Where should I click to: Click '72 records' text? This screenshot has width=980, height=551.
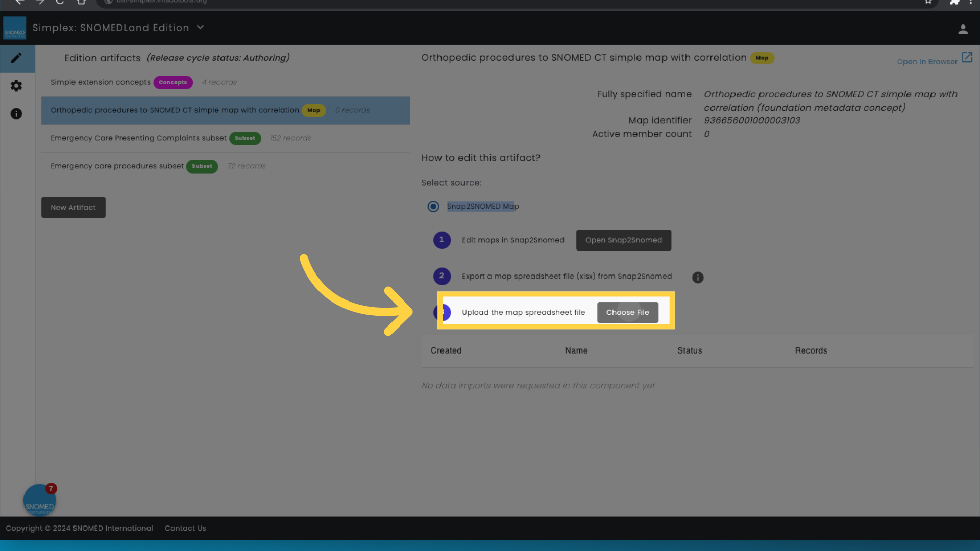tap(247, 166)
